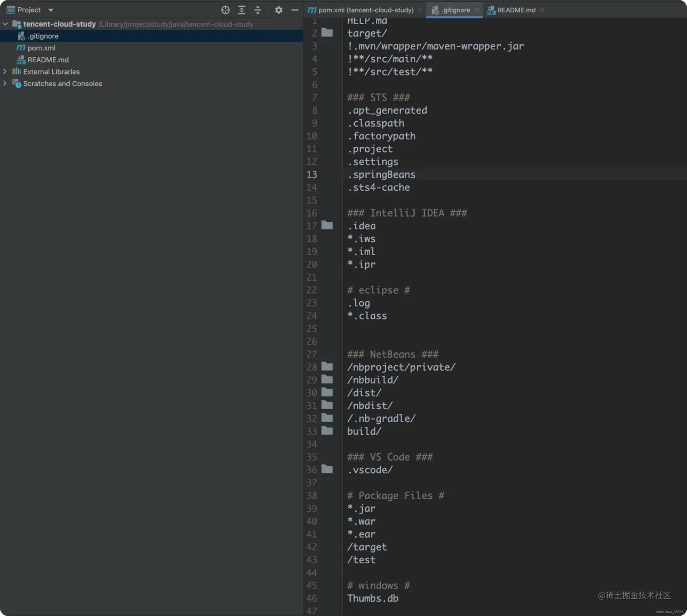The height and width of the screenshot is (616, 687).
Task: Click folder gutter icon beside /dist/
Action: [x=327, y=392]
